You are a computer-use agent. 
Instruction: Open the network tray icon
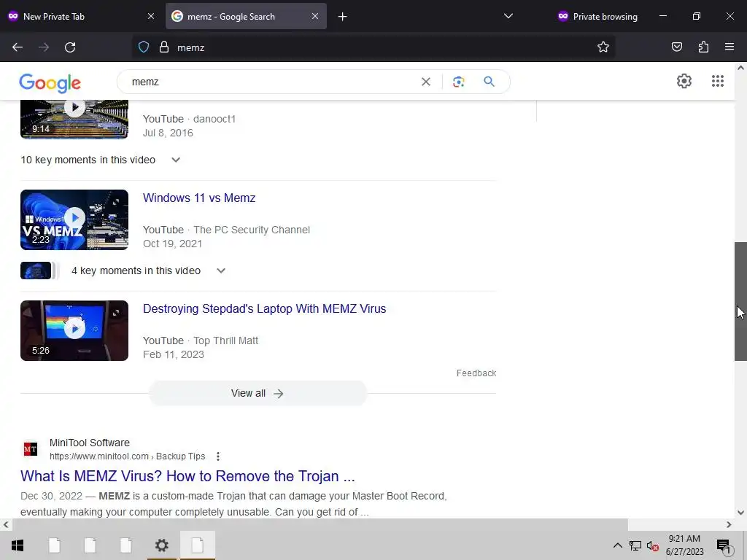pyautogui.click(x=635, y=545)
